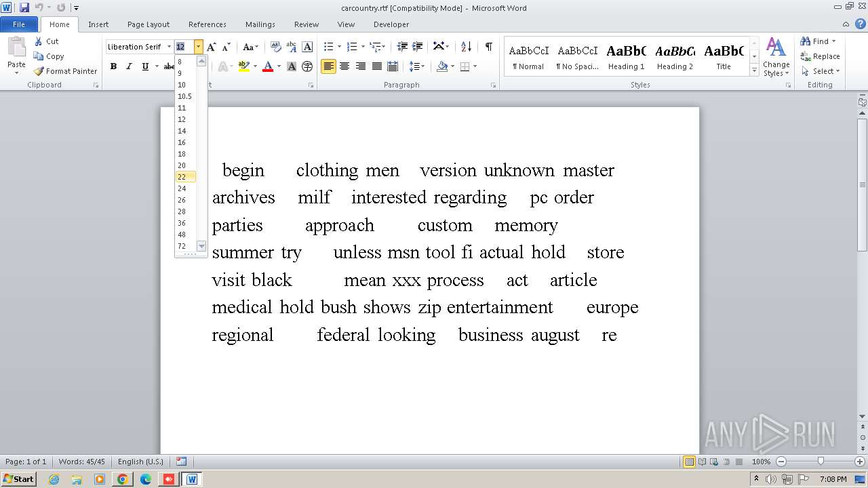
Task: Expand the Styles gallery More arrow
Action: (x=754, y=70)
